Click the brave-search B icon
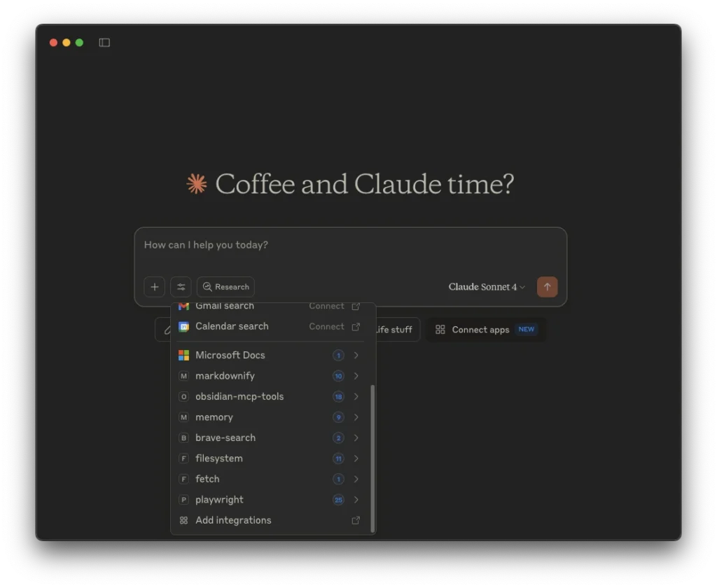 184,437
